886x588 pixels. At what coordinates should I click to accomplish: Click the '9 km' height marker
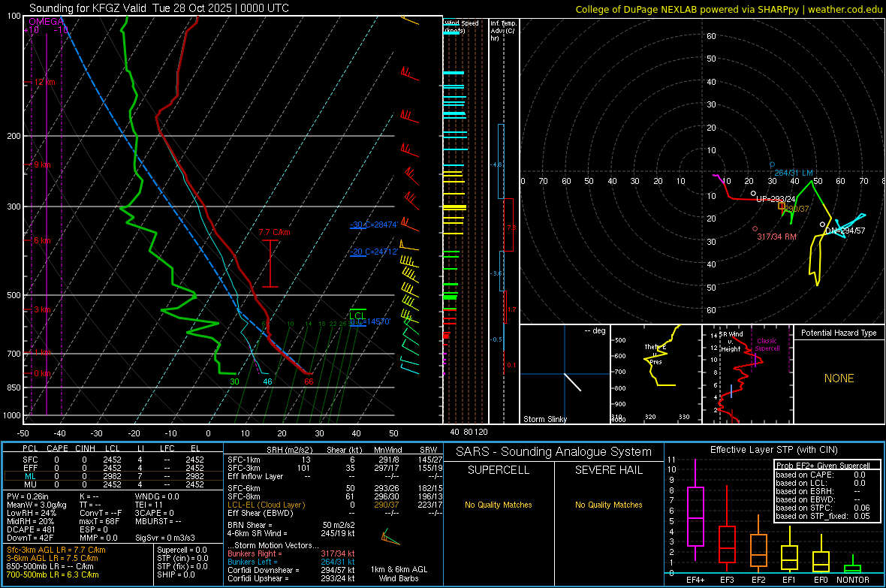[x=42, y=164]
